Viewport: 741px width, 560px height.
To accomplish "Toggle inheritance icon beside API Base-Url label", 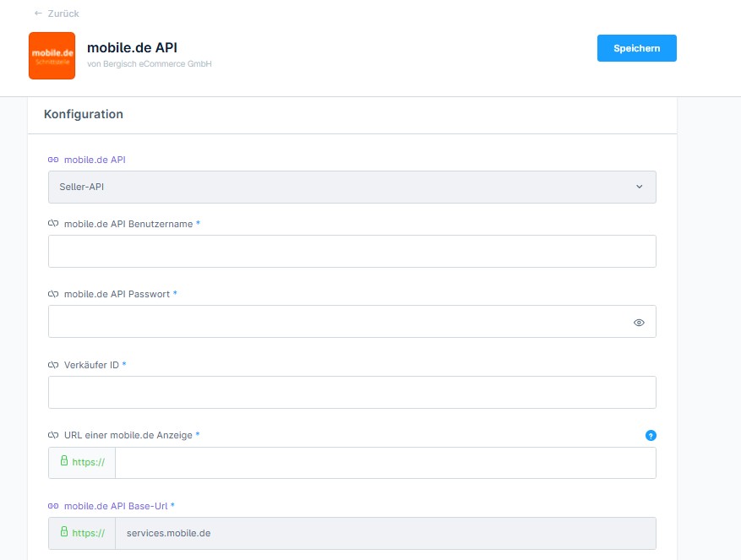I will pyautogui.click(x=53, y=506).
